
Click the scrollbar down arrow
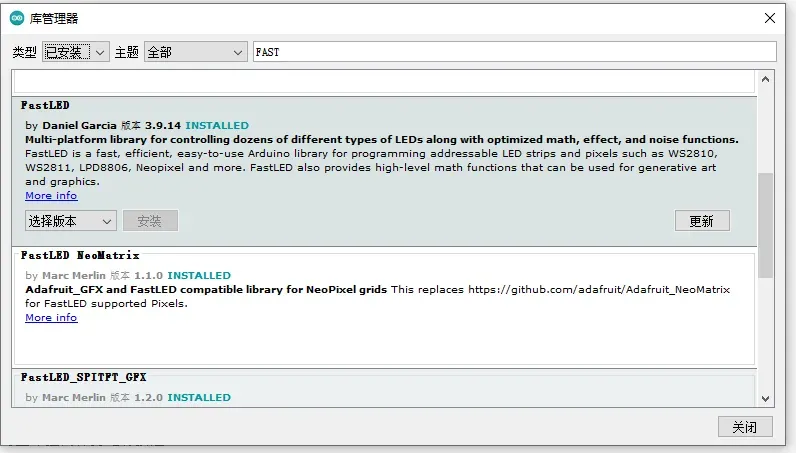coord(766,397)
